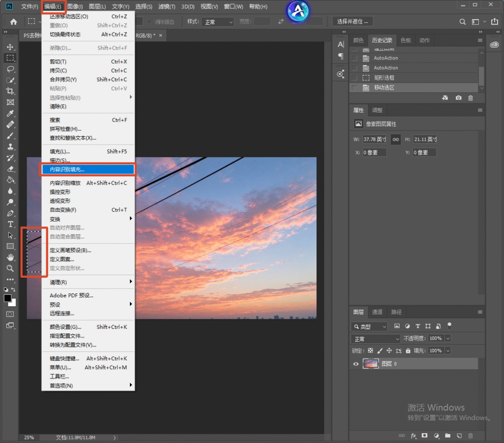Choose 自由变换(F) from Edit menu
Screen dimensions: 504x443
[x=88, y=210]
